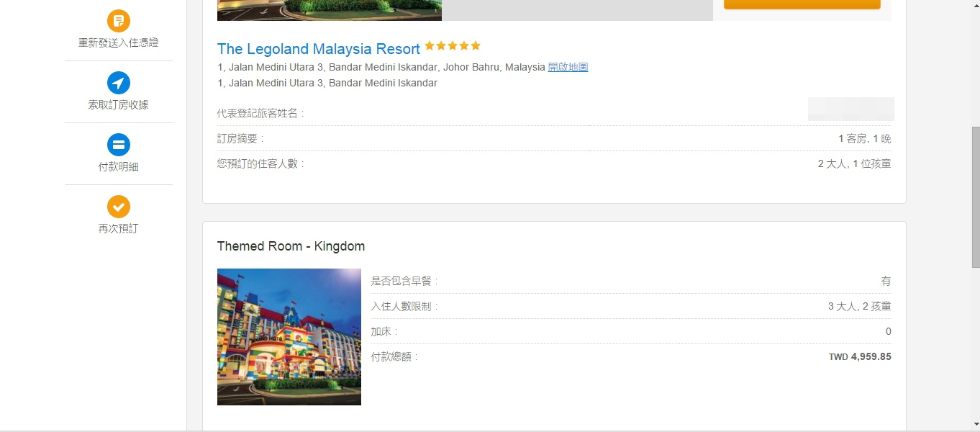Select the total payment TWD 4,959.85
Image resolution: width=980 pixels, height=432 pixels.
860,356
